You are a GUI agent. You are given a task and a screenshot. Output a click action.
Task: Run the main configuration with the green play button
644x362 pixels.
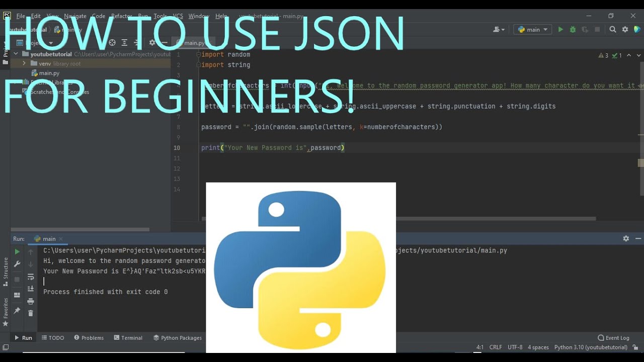point(560,30)
